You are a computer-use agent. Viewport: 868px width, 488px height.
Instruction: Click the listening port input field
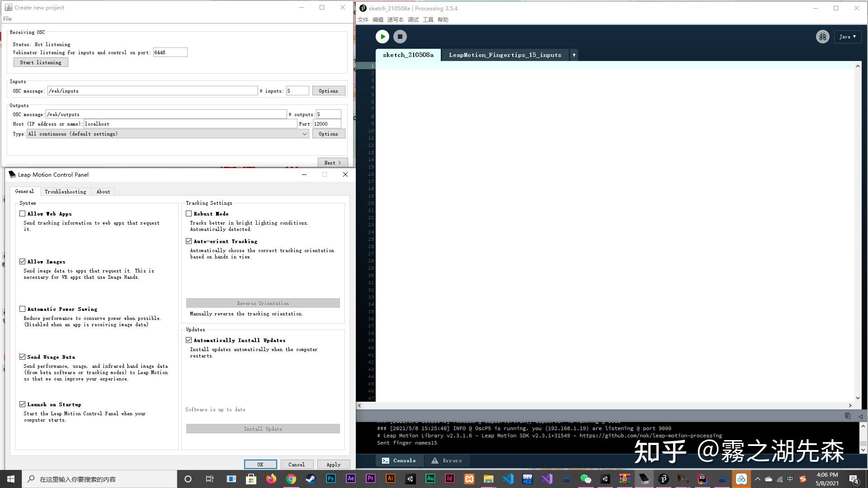coord(170,52)
